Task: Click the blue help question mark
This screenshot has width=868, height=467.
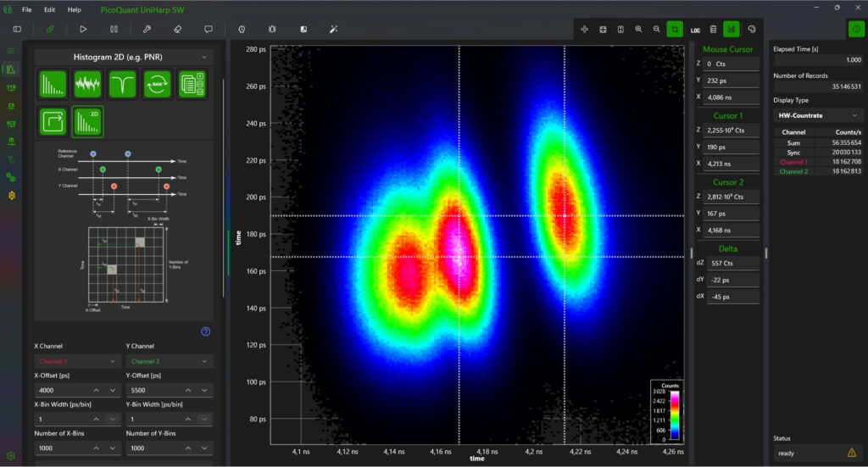Action: click(x=205, y=331)
